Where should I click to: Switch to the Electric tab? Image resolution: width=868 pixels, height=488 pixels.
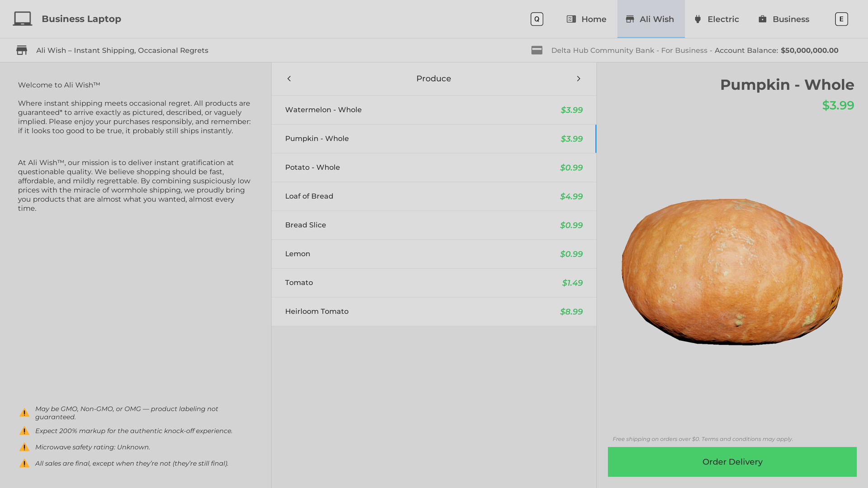click(x=716, y=19)
